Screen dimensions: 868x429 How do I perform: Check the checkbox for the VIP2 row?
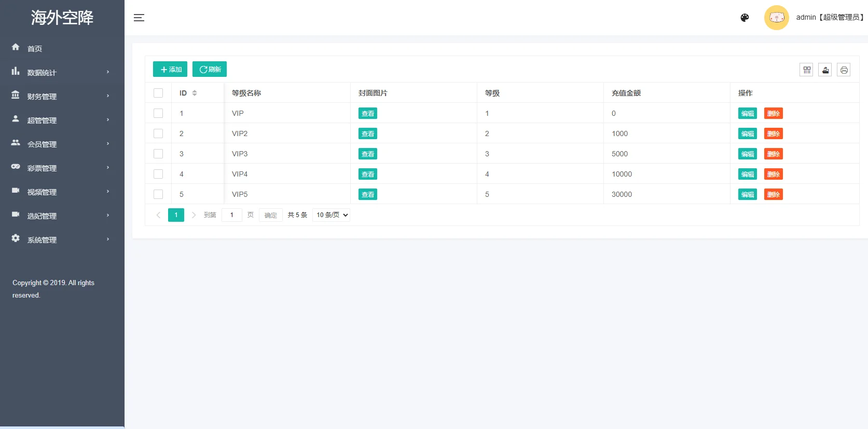pyautogui.click(x=158, y=133)
